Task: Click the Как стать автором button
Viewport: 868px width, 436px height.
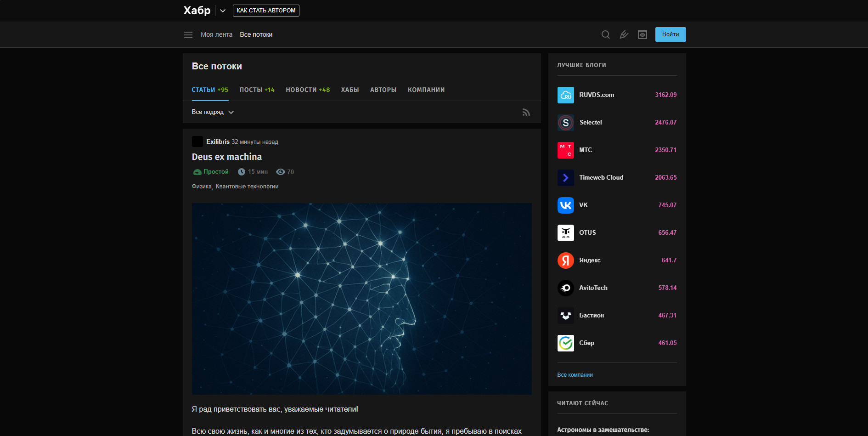Action: 266,11
